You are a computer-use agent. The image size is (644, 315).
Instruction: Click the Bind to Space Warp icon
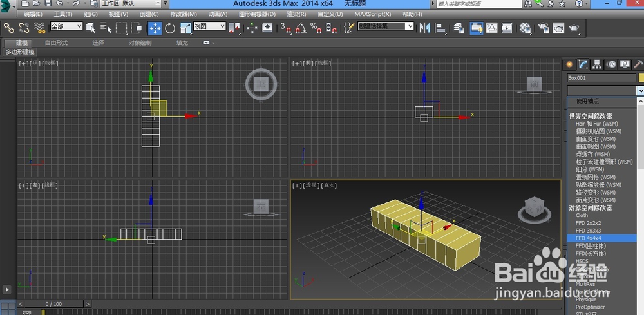click(x=39, y=28)
